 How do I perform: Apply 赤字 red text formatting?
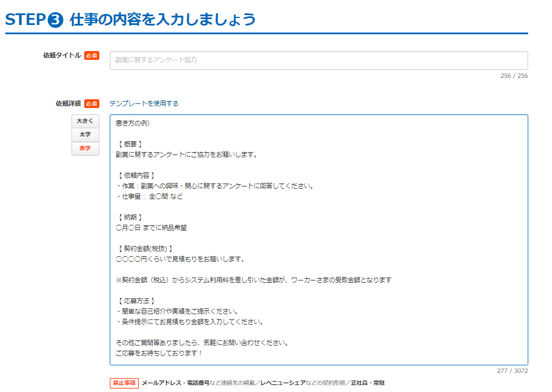pyautogui.click(x=85, y=149)
